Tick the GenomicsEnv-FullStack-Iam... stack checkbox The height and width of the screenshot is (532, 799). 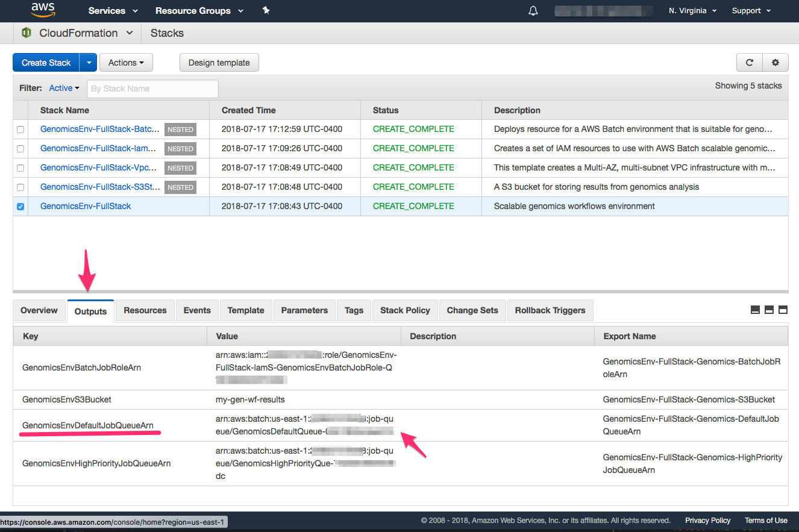point(21,149)
